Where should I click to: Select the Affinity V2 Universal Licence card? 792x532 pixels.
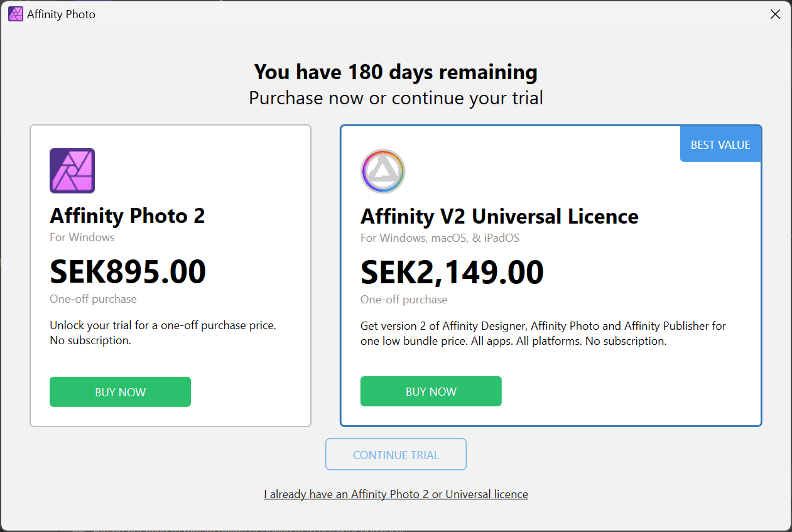tap(550, 275)
